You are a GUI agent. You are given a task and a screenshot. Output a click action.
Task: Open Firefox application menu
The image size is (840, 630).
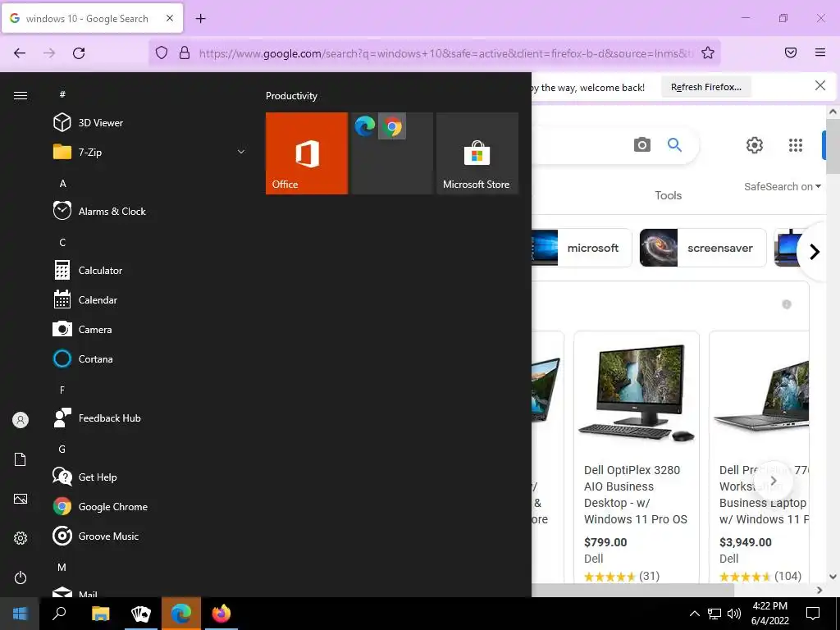[820, 52]
